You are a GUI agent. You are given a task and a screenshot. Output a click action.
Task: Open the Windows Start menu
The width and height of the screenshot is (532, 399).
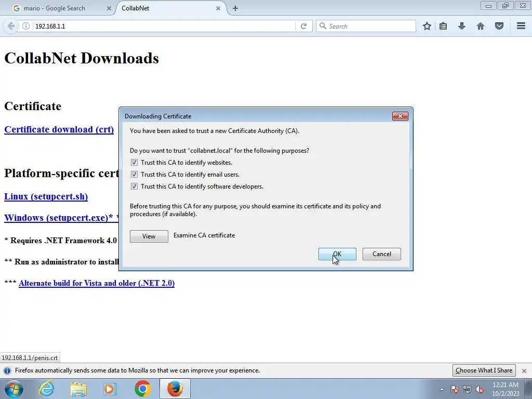14,389
